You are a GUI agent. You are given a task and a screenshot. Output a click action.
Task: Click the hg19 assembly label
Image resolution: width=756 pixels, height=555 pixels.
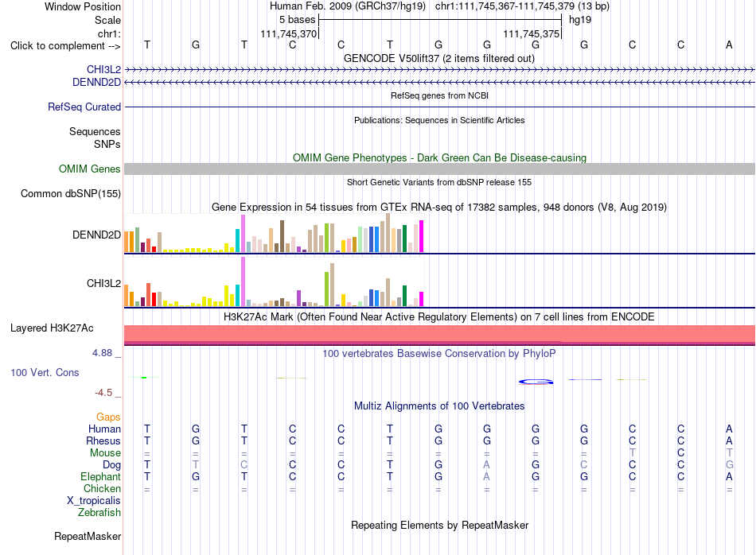(x=580, y=20)
